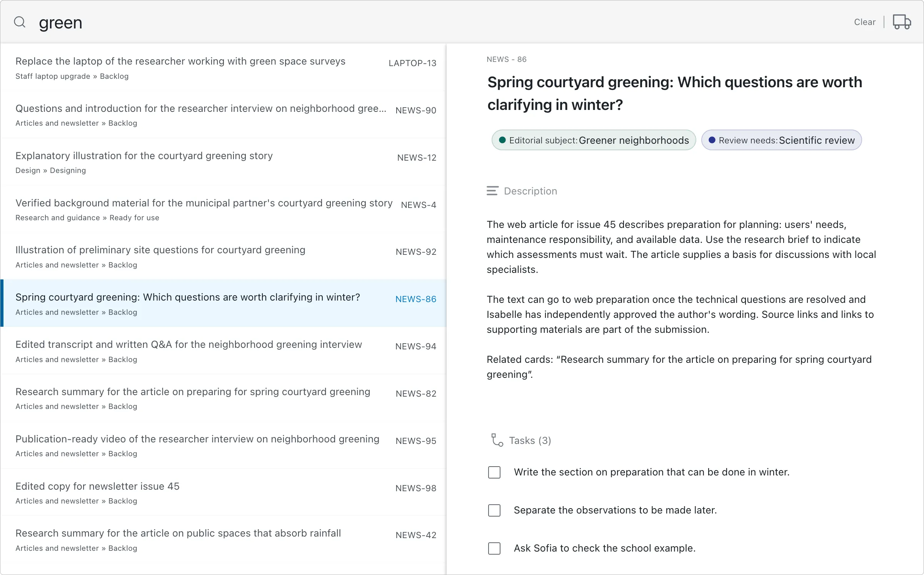
Task: Click the search magnifier icon
Action: pyautogui.click(x=20, y=22)
